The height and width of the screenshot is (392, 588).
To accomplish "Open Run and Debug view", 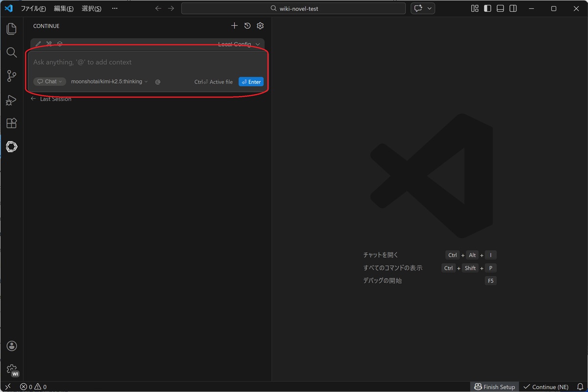I will tap(11, 100).
